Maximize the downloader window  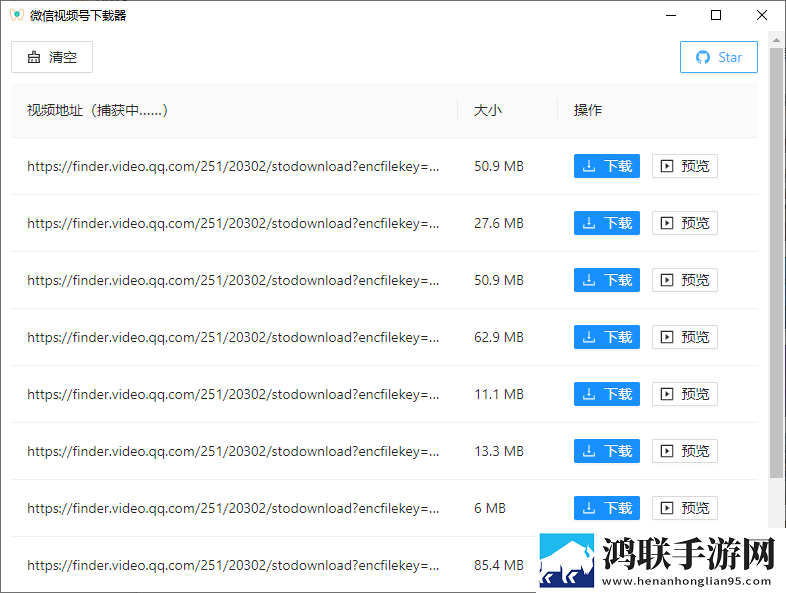[716, 15]
